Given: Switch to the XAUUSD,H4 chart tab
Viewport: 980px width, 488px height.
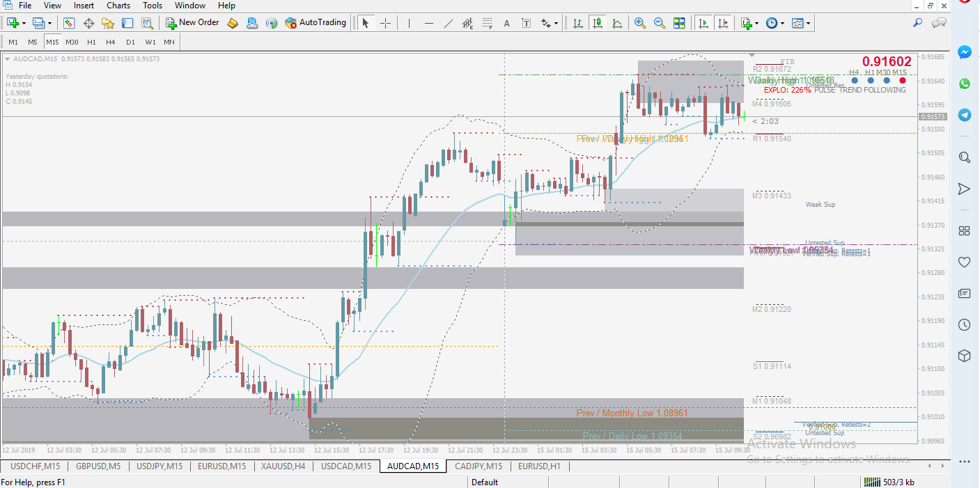Looking at the screenshot, I should click(283, 466).
